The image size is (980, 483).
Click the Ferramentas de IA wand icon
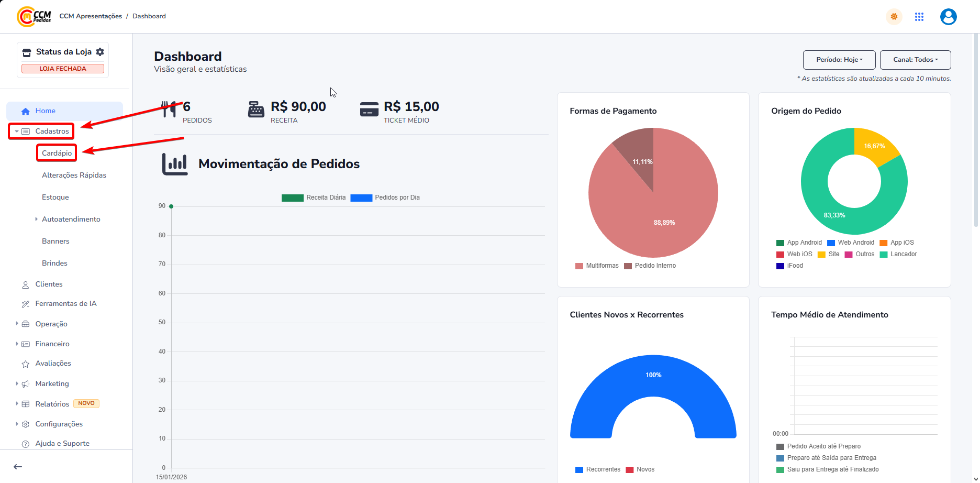click(x=25, y=304)
